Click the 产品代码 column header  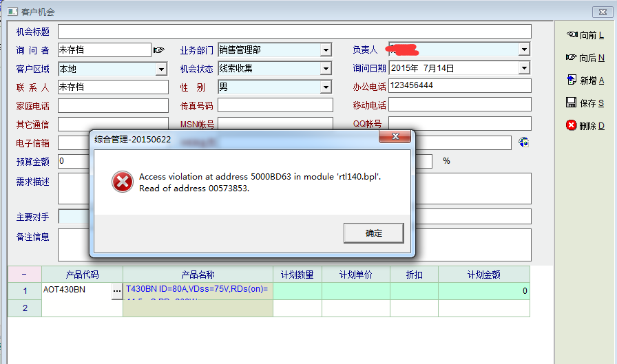(82, 275)
